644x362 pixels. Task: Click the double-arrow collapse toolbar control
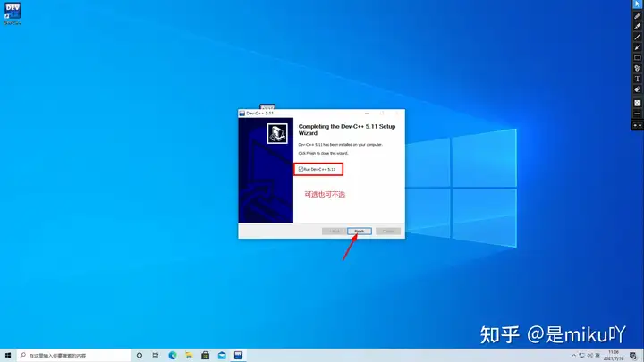pos(637,126)
